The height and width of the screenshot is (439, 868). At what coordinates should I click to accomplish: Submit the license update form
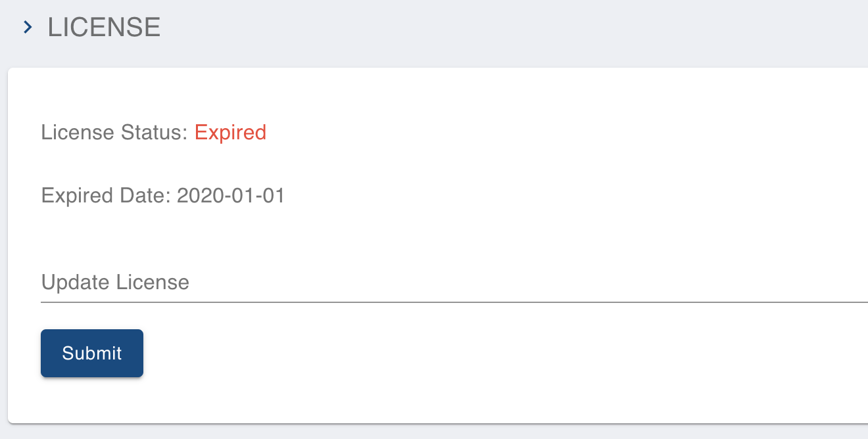[x=92, y=354]
